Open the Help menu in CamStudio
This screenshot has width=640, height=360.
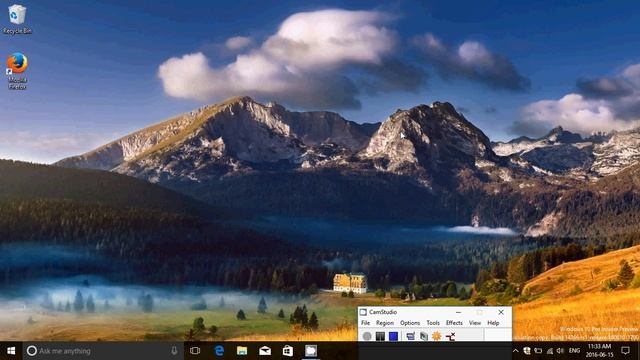pos(493,322)
